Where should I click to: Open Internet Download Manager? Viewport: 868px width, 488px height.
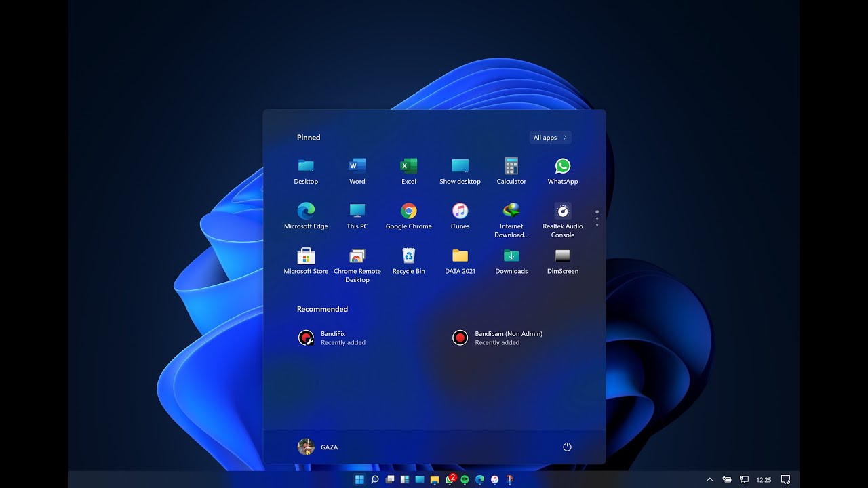(511, 220)
